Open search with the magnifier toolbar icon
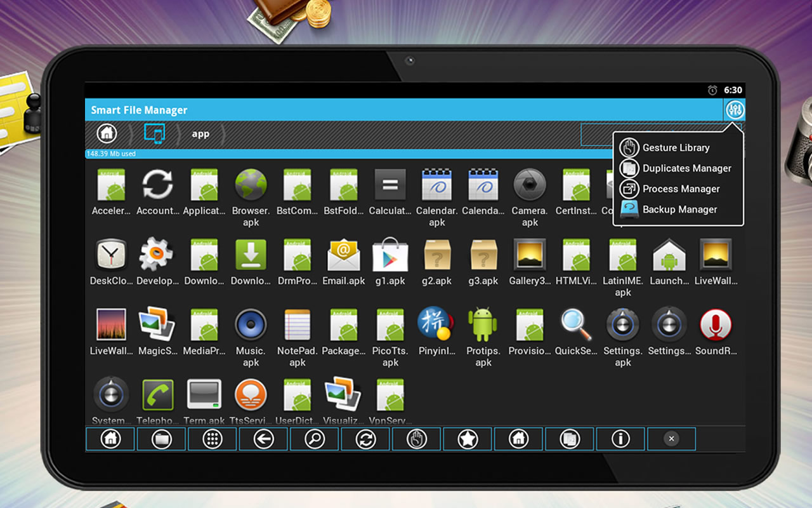 pos(315,439)
